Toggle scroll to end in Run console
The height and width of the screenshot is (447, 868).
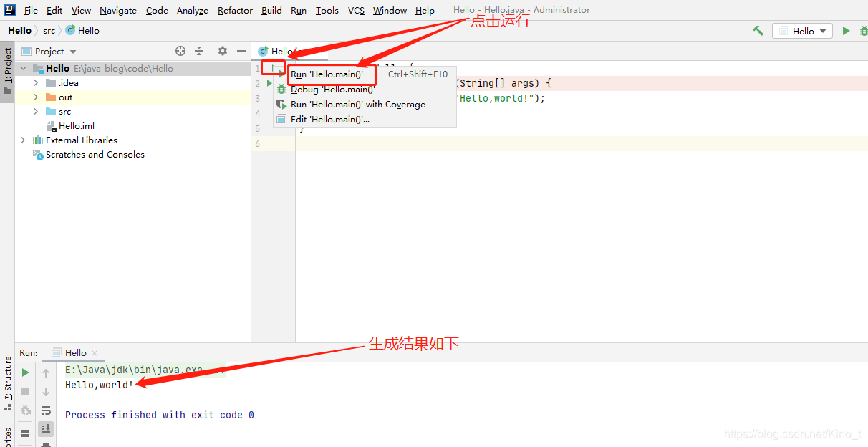click(46, 428)
